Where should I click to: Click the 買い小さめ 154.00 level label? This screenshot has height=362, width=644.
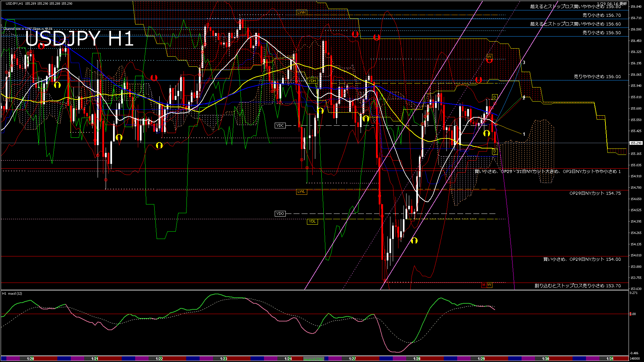pos(582,259)
